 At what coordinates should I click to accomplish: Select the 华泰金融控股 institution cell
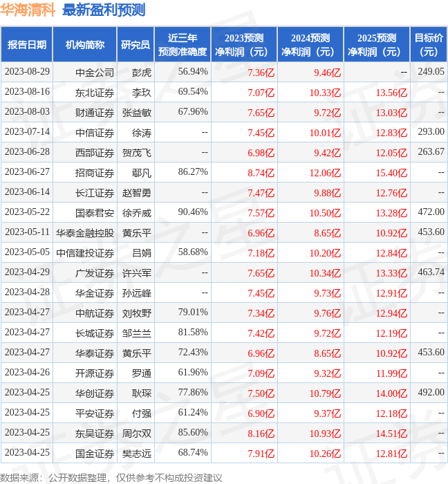coord(85,233)
